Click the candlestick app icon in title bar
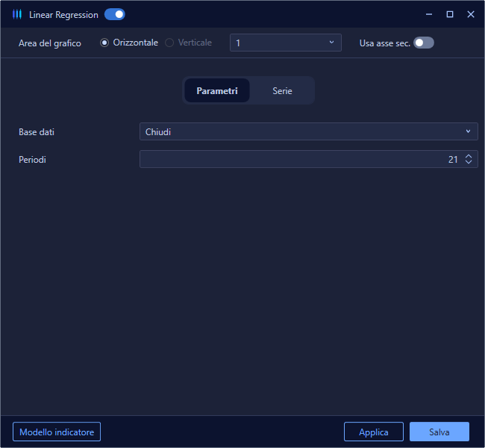This screenshot has width=485, height=448. tap(17, 14)
